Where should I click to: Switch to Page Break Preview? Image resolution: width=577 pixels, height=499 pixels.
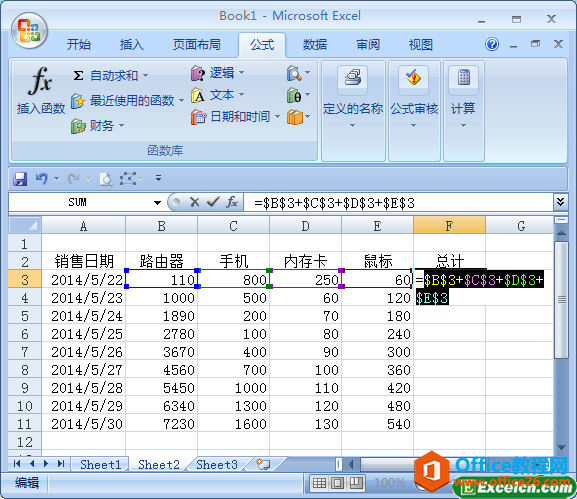(x=355, y=483)
